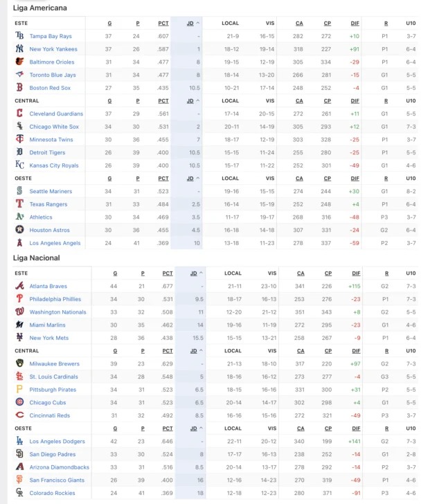
Task: Click the San Francisco Giants SF logo
Action: click(x=19, y=480)
